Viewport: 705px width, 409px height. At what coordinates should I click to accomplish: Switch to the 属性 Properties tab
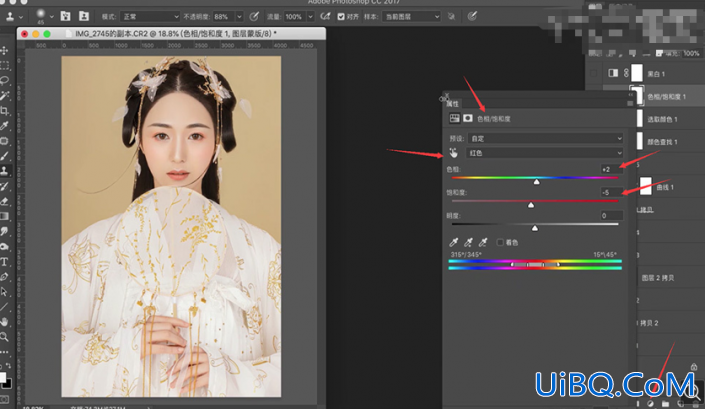tap(452, 104)
